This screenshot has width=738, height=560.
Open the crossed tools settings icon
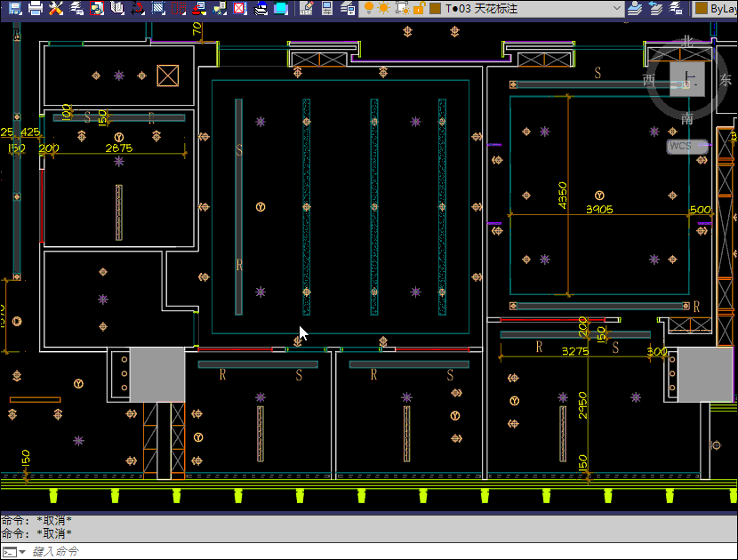pos(56,8)
